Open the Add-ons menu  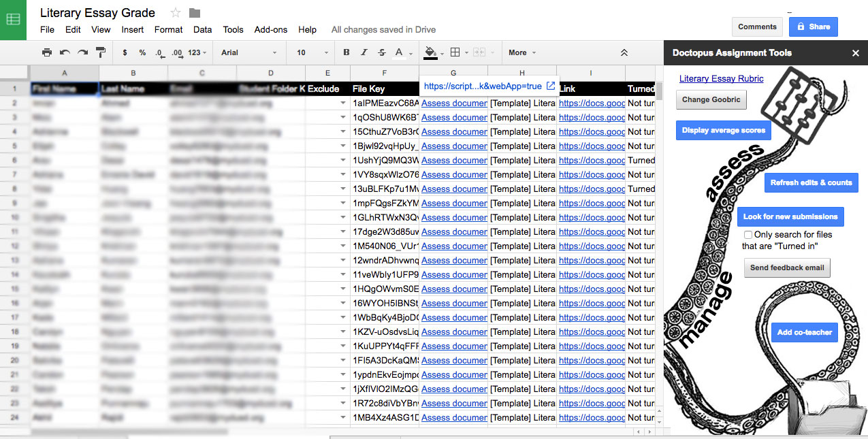270,30
